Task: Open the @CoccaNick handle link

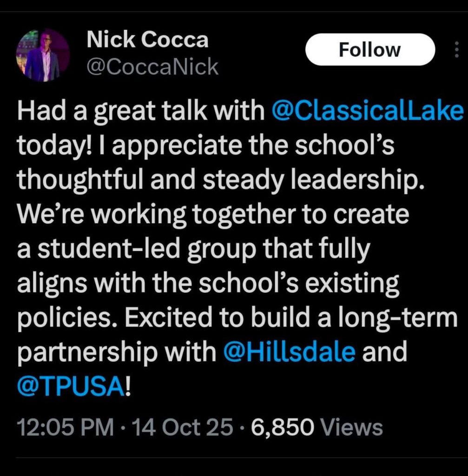Action: [152, 68]
